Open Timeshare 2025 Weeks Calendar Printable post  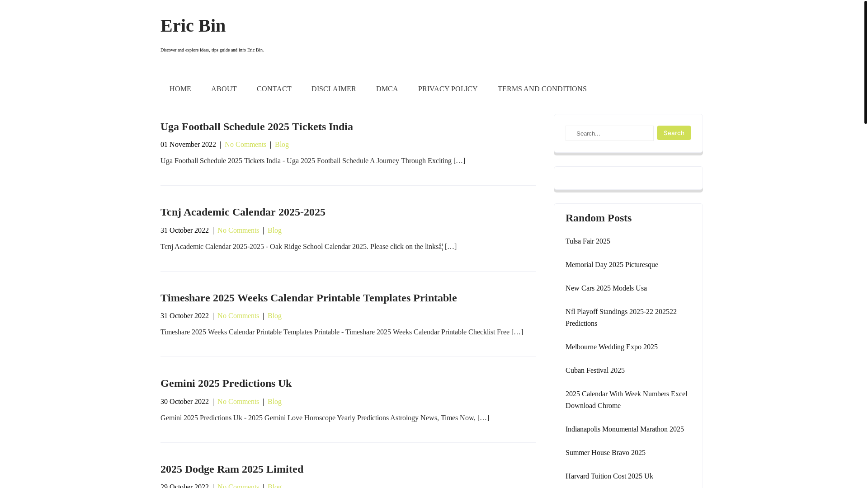[309, 298]
